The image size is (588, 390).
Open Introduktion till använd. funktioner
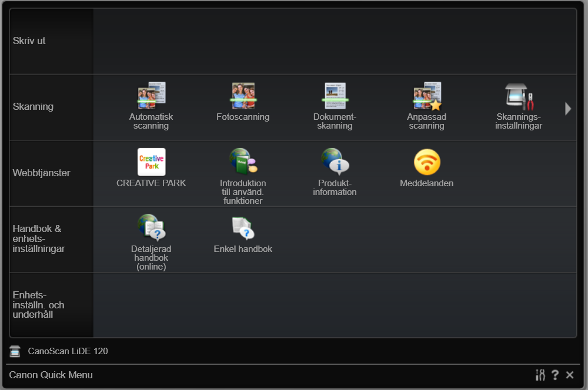coord(243,162)
